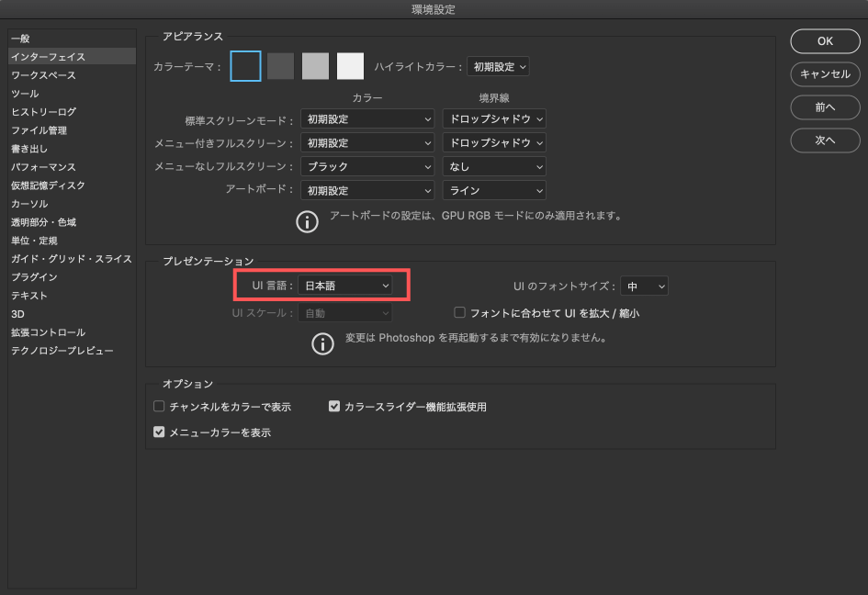Open 標準スクリーンモード color dropdown
868x595 pixels.
tap(367, 119)
